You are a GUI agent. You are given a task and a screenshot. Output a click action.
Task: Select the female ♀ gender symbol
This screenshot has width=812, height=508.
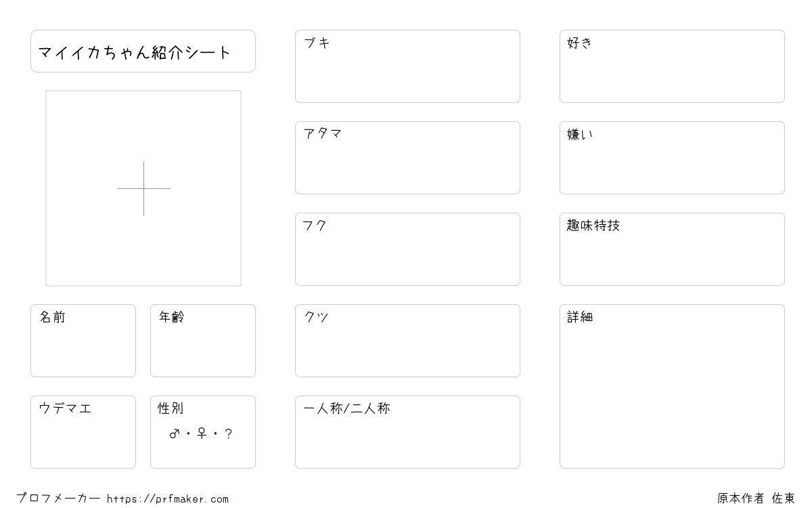(201, 434)
